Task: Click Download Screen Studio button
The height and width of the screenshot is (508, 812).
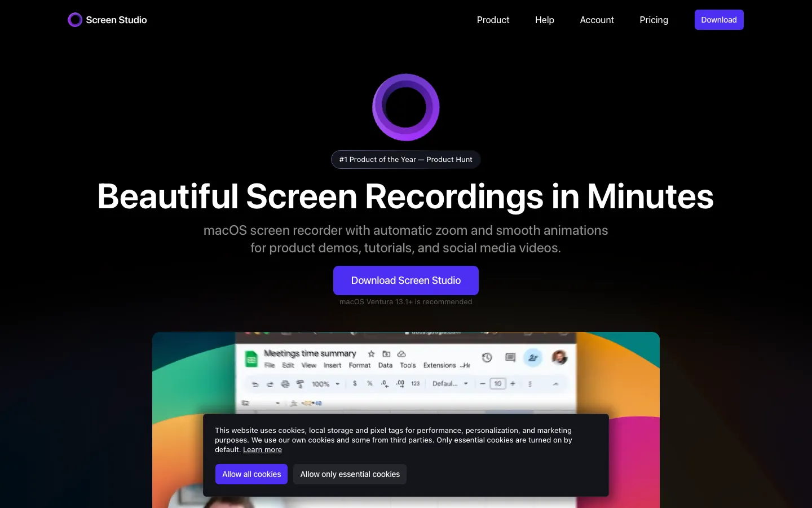Action: pos(406,281)
